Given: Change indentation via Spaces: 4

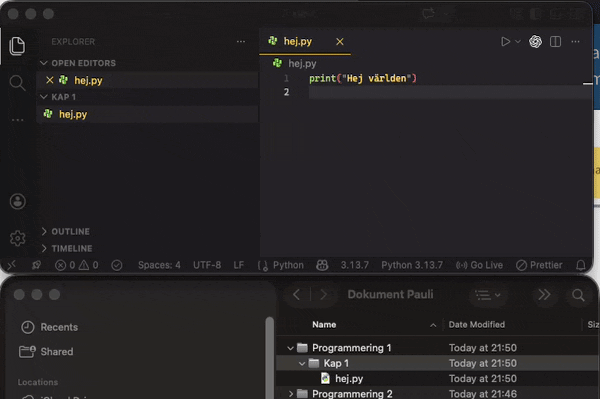Looking at the screenshot, I should [159, 265].
